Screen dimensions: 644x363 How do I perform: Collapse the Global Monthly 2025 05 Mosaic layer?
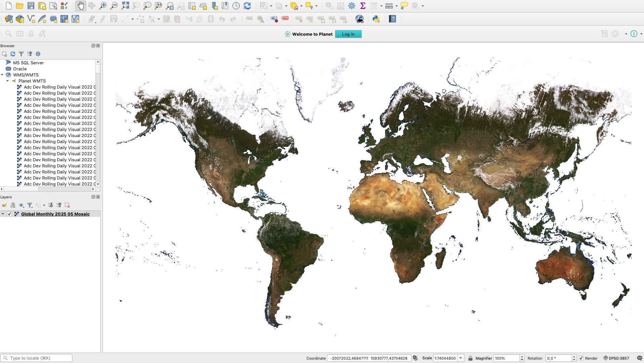pyautogui.click(x=3, y=214)
